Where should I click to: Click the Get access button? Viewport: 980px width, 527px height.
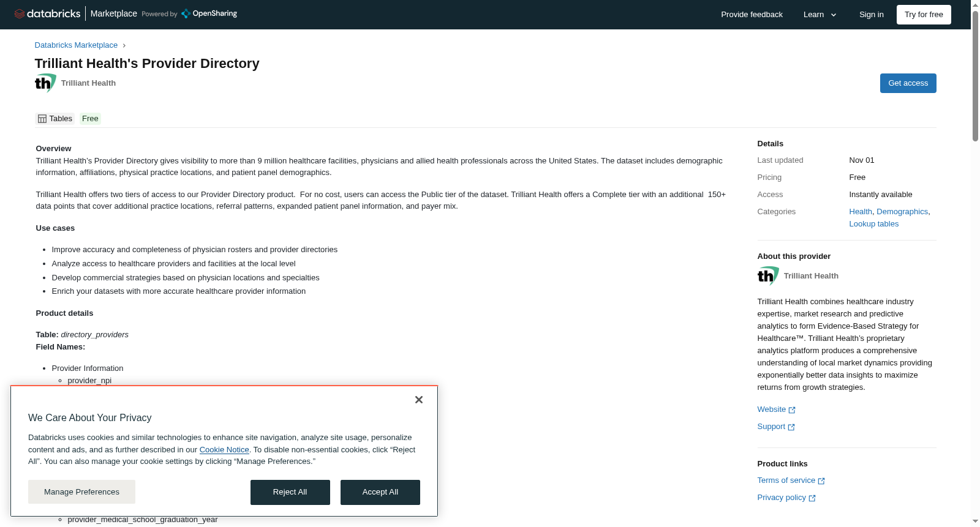pyautogui.click(x=908, y=83)
